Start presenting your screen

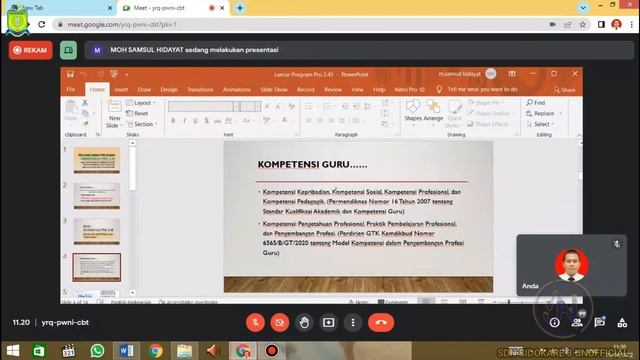point(329,322)
